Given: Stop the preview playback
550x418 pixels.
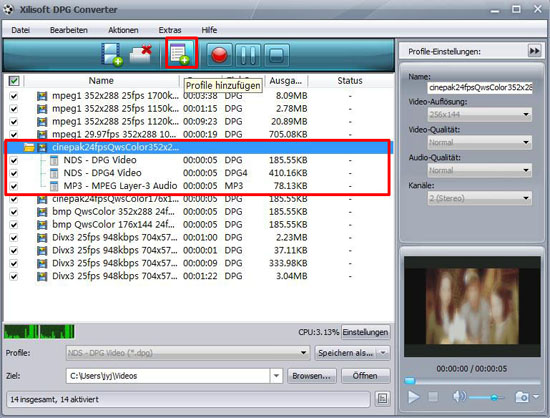Looking at the screenshot, I should [433, 397].
